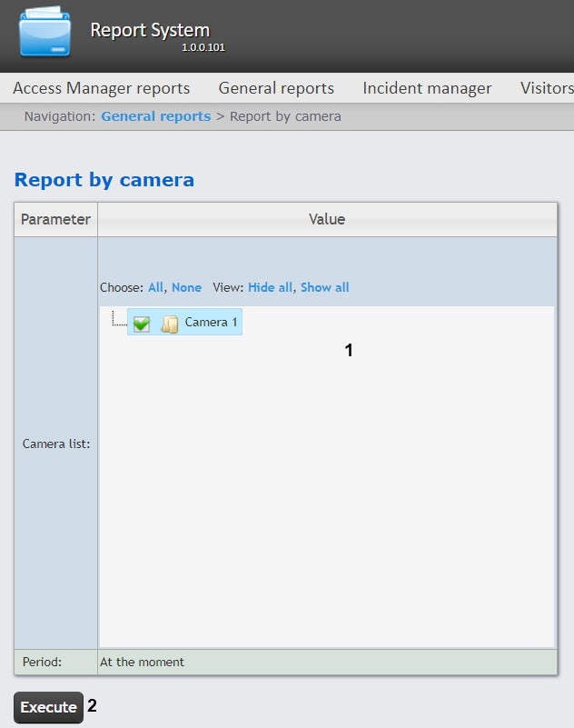Viewport: 574px width, 728px height.
Task: Choose None to deselect cameras
Action: tap(186, 287)
